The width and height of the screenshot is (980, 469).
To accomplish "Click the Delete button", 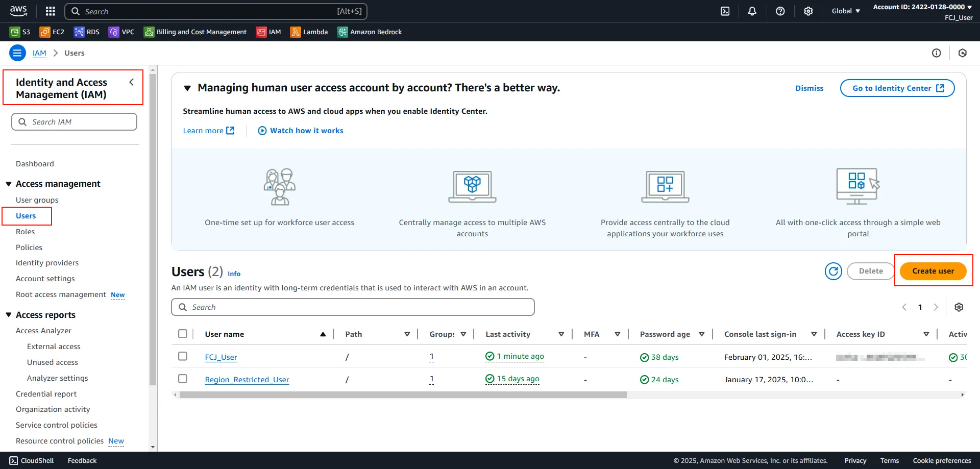I will point(871,271).
